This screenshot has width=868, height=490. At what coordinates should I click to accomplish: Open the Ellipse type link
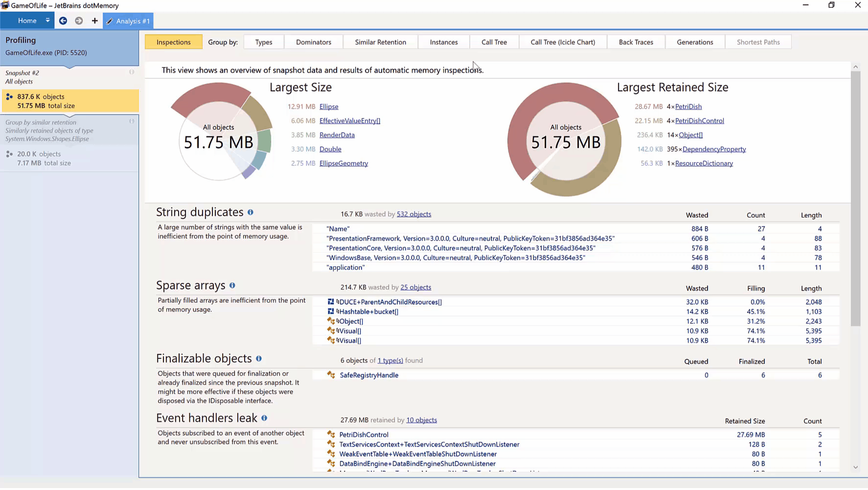(x=328, y=107)
